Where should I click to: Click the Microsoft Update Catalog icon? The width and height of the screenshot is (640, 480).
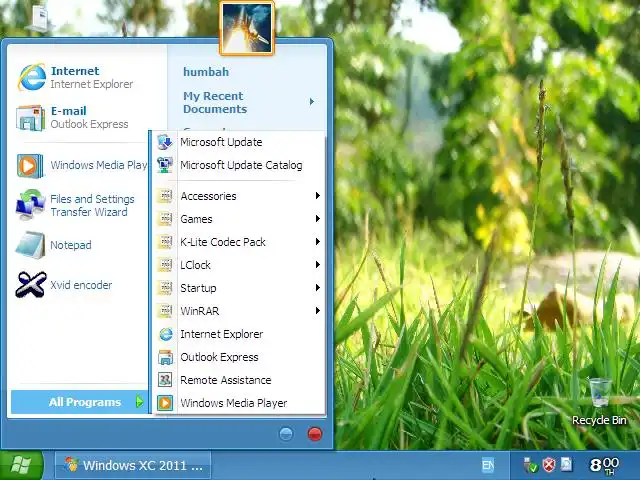click(165, 165)
